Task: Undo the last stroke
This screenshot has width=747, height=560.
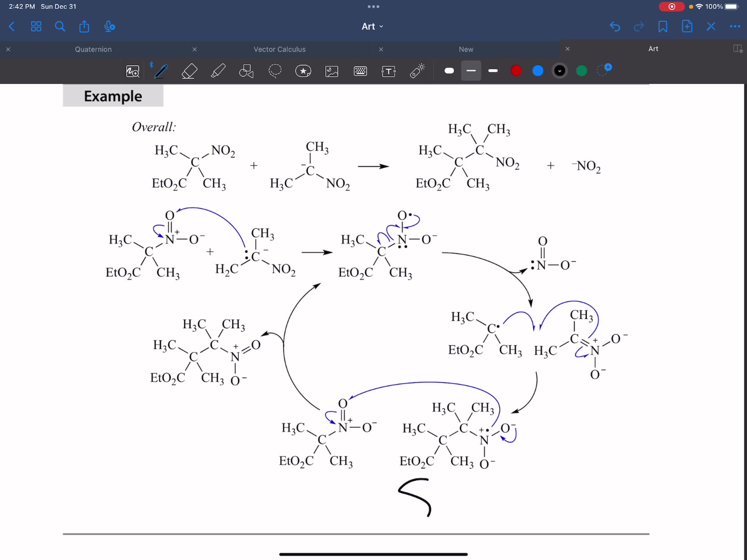Action: click(615, 26)
